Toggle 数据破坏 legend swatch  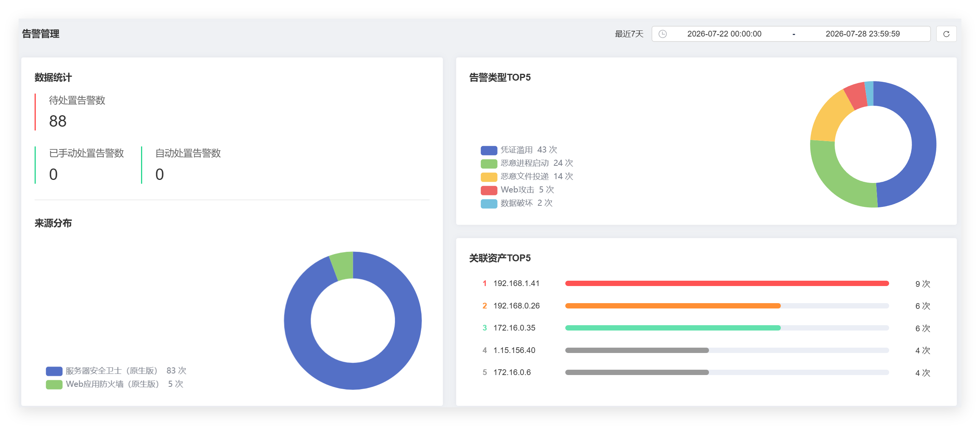[489, 203]
